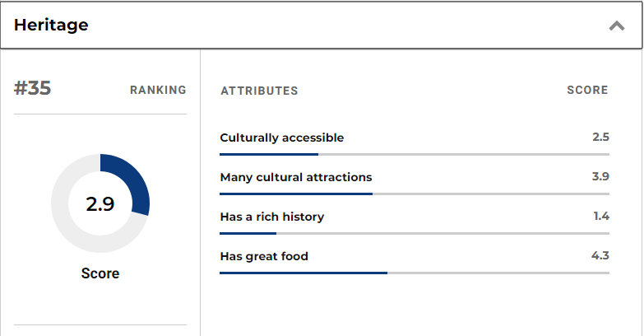This screenshot has height=336, width=644.
Task: Click the ATTRIBUTES column header
Action: pos(259,91)
